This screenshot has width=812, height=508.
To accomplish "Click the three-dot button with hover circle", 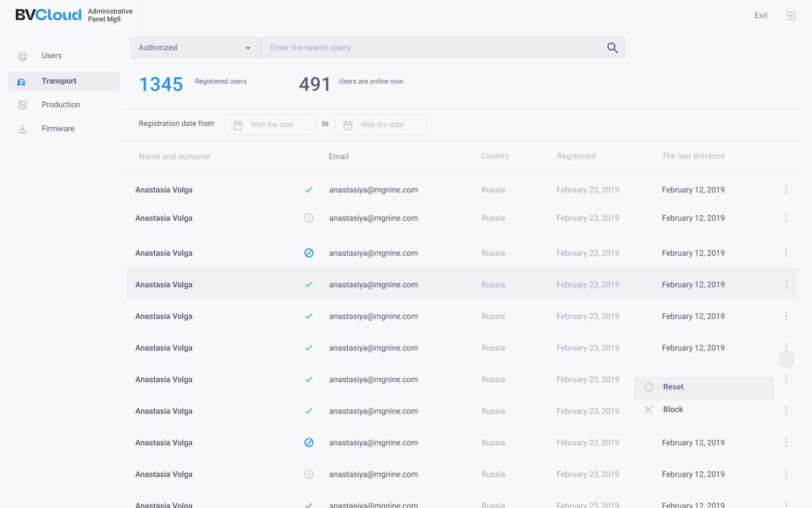I will click(x=786, y=348).
